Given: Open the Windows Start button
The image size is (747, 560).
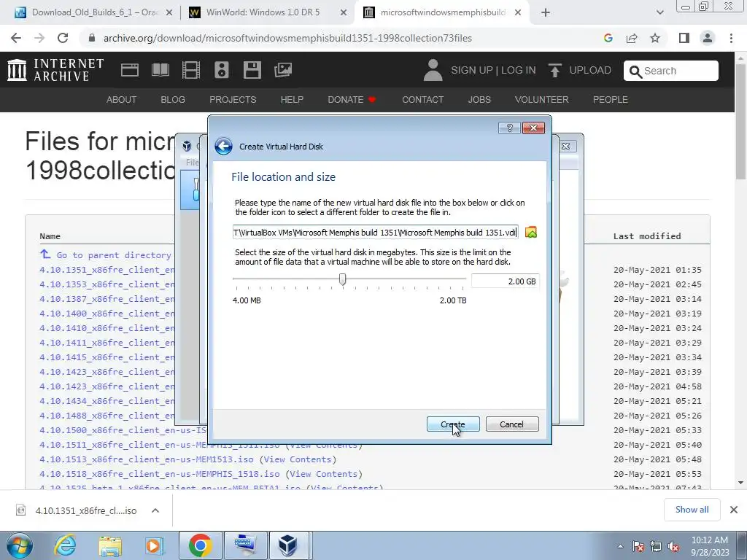Looking at the screenshot, I should coord(20,545).
